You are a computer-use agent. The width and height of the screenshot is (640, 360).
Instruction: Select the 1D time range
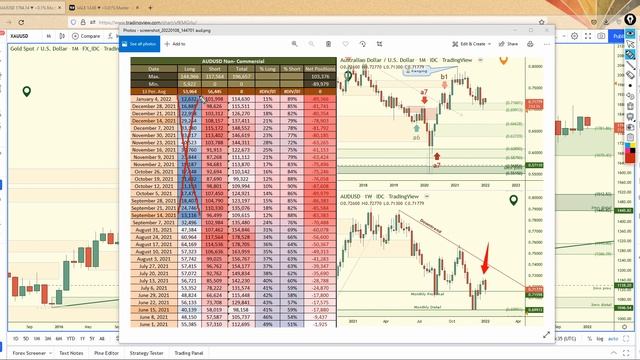pos(16,339)
